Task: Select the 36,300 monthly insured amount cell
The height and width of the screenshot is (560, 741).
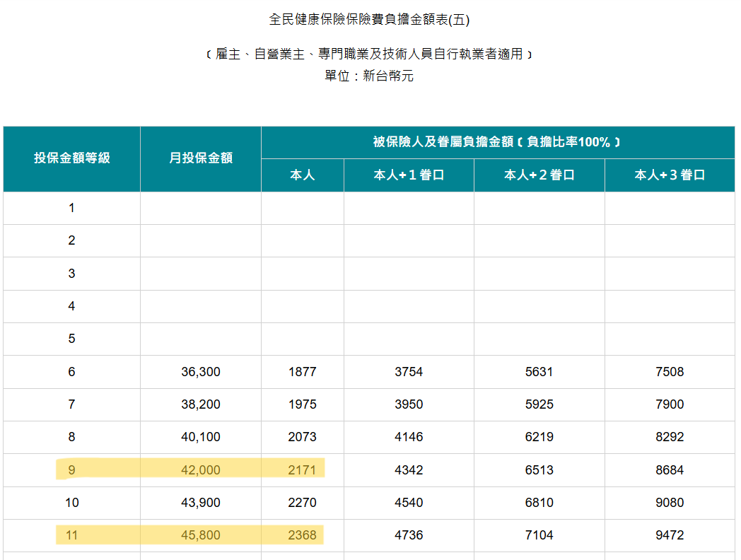Action: [x=200, y=372]
